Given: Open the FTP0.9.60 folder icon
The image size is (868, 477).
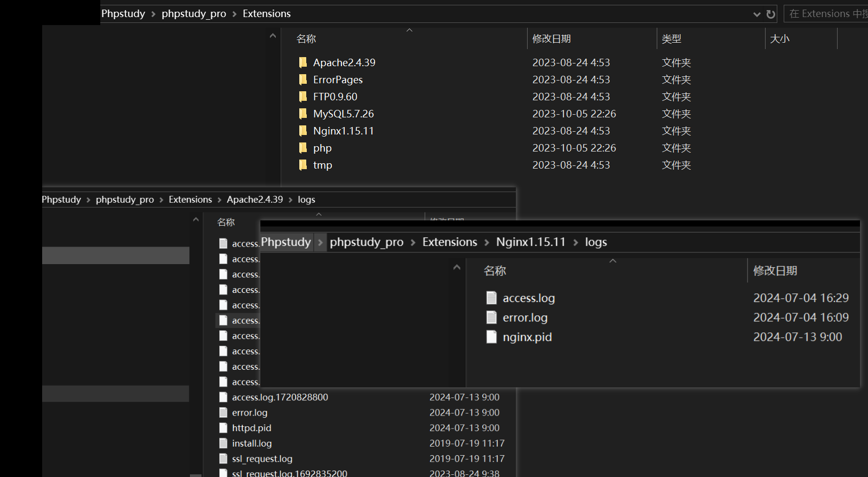Looking at the screenshot, I should [x=303, y=97].
